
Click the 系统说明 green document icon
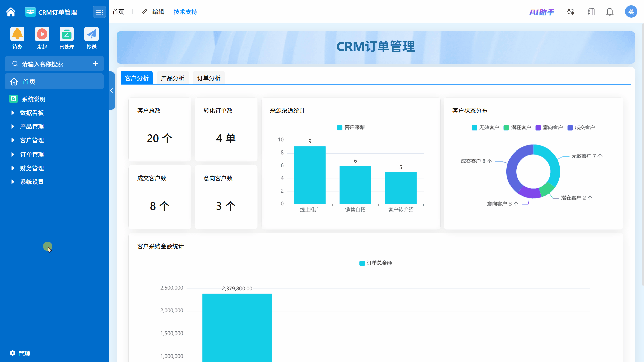[13, 99]
